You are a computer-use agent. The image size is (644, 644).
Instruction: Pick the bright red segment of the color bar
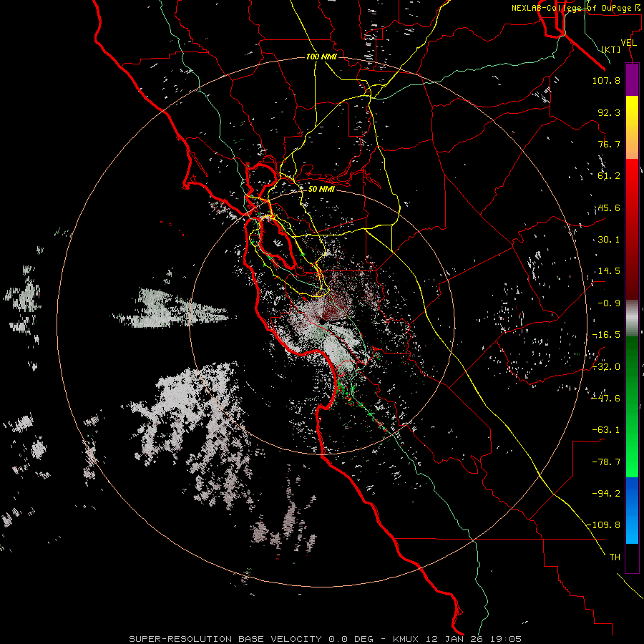(x=632, y=181)
